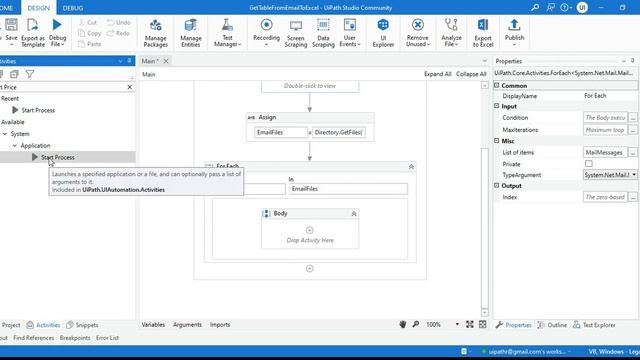Click the user account avatar
640x360 pixels.
(x=582, y=7)
